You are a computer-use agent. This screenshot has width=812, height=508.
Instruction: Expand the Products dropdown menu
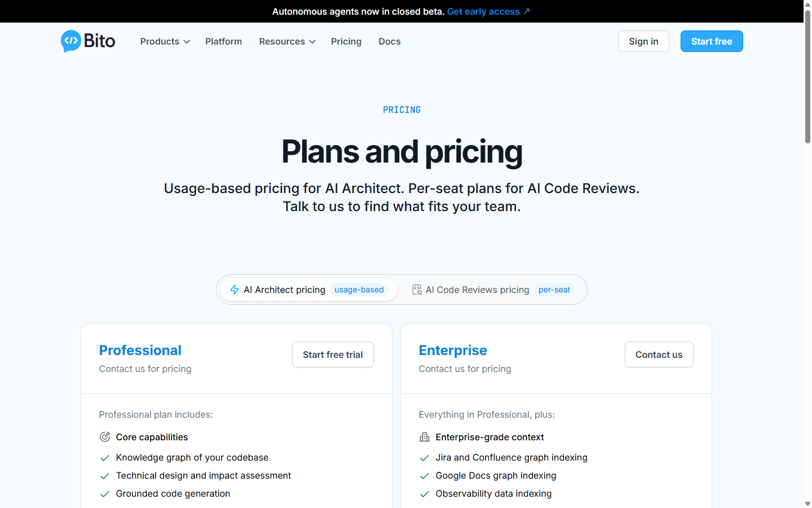click(165, 41)
